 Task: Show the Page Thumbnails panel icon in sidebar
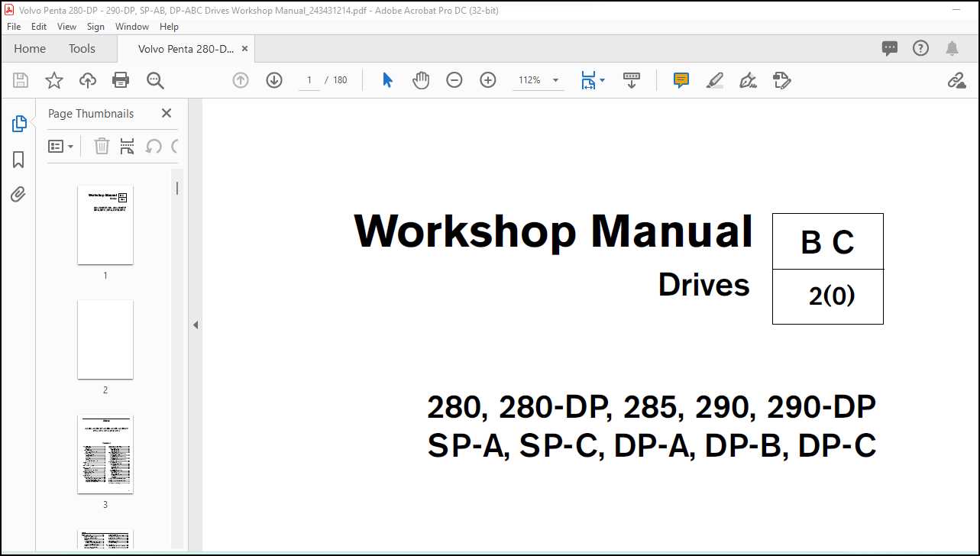click(x=18, y=124)
